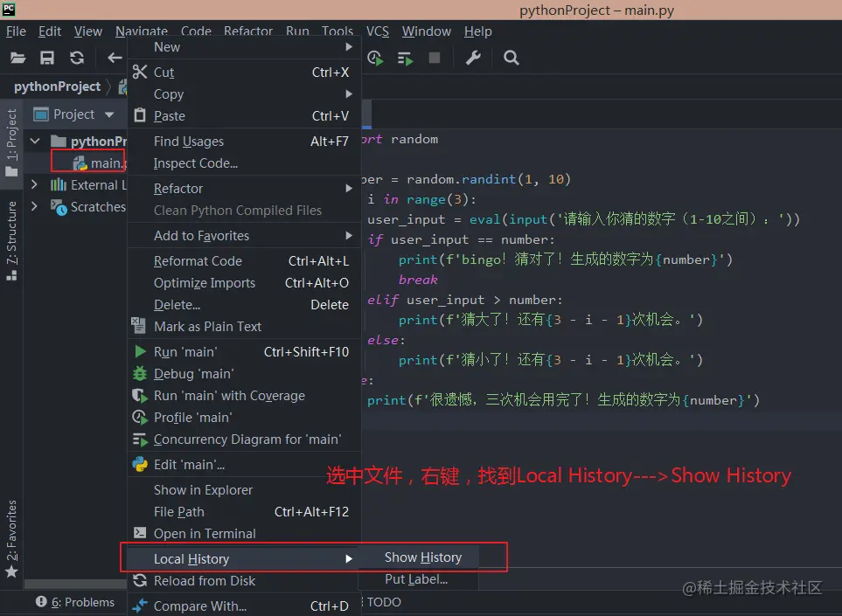Click the PyCharm logo in title bar
The image size is (842, 616).
pyautogui.click(x=9, y=9)
